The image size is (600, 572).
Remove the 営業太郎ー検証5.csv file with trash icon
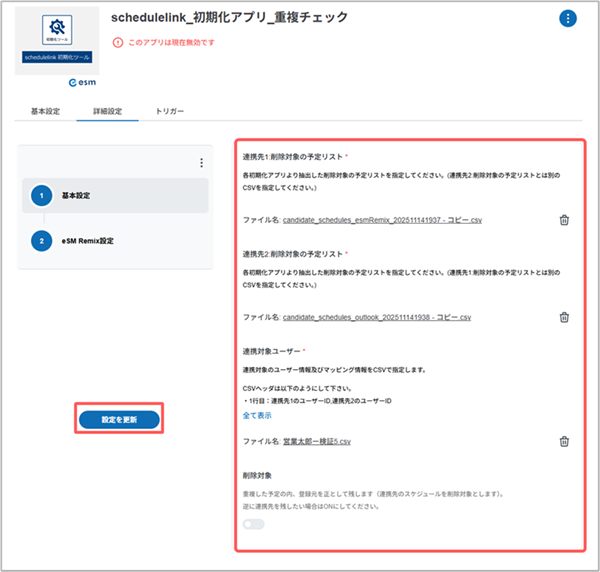[564, 441]
